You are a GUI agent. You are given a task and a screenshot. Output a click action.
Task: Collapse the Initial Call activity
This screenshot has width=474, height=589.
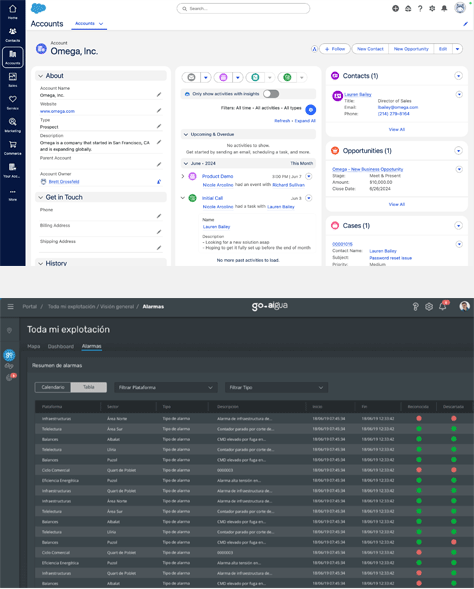pos(183,198)
